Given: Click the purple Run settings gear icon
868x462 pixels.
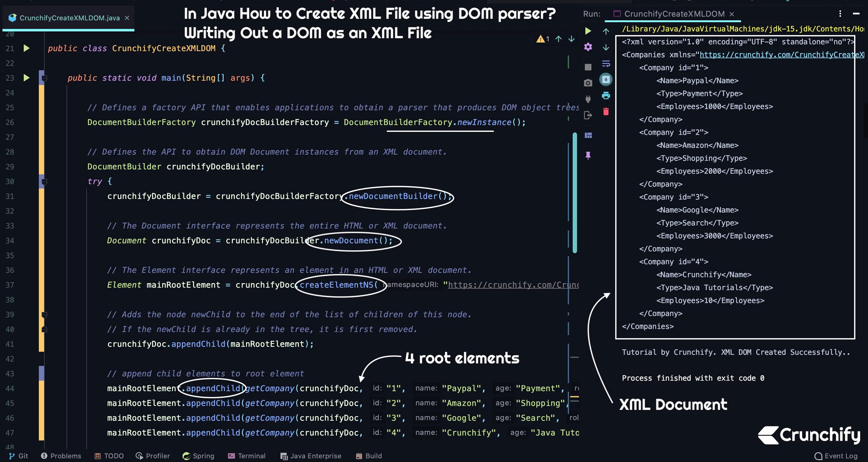Looking at the screenshot, I should click(588, 47).
